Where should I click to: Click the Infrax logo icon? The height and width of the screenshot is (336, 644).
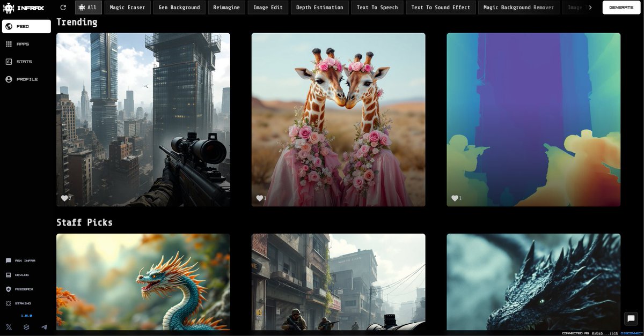tap(9, 8)
